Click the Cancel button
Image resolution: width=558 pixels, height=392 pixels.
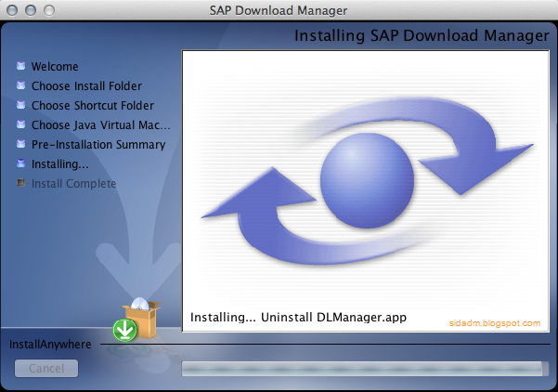point(46,368)
